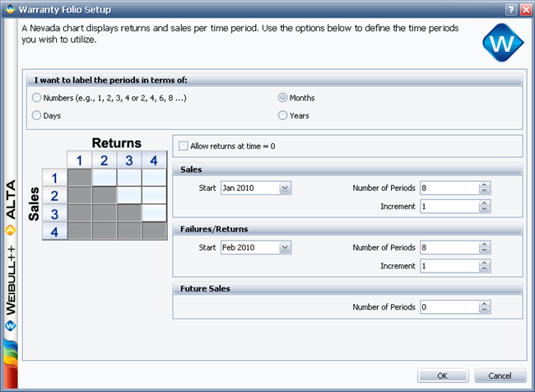The height and width of the screenshot is (392, 535).
Task: Select the Days radio button
Action: coord(36,116)
